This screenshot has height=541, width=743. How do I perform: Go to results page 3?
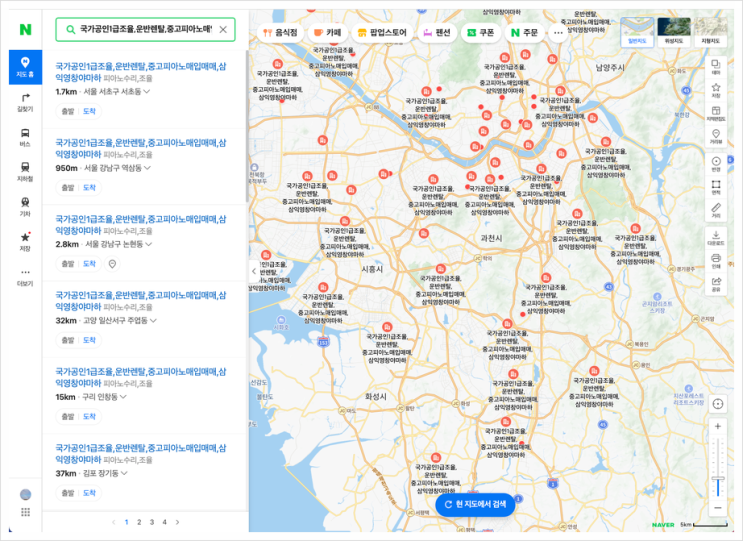point(152,522)
